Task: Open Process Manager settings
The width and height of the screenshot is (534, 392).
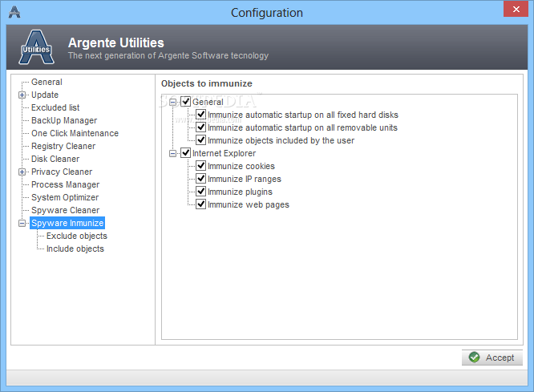Action: [66, 184]
